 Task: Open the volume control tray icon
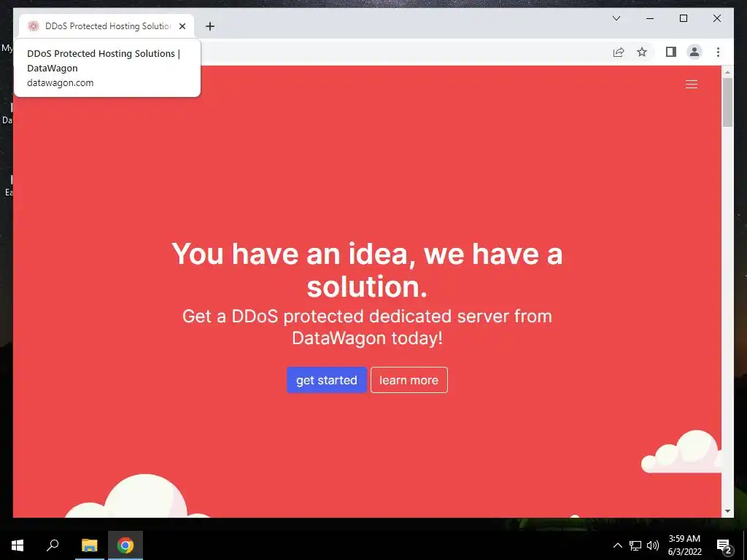(x=653, y=545)
